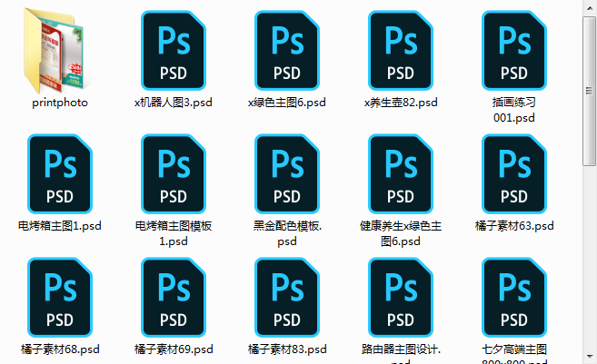Image resolution: width=597 pixels, height=364 pixels.
Task: Click the file name x绿色主图6.psd
Action: coord(287,103)
